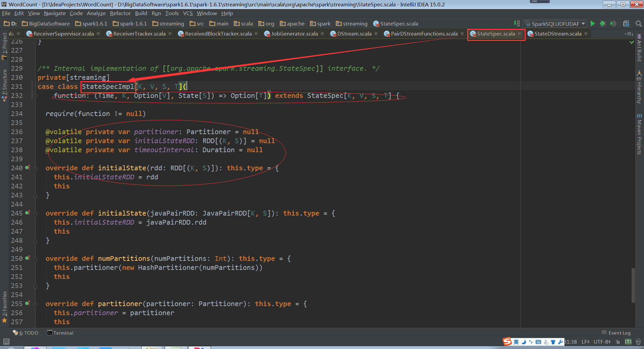
Task: Open the run configuration dropdown
Action: (x=555, y=23)
